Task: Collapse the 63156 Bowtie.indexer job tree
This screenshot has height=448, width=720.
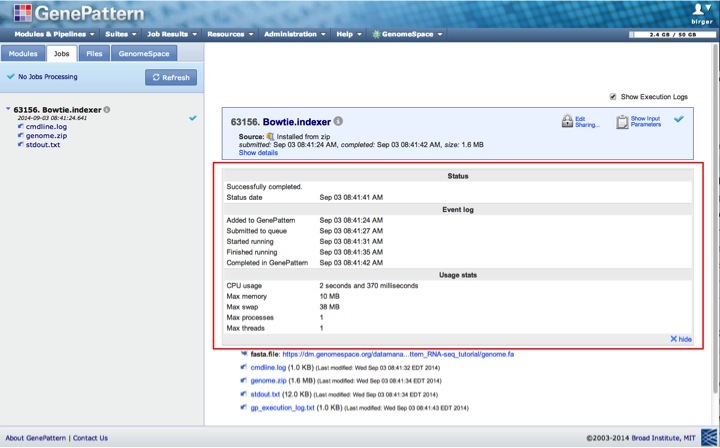Action: click(x=8, y=109)
